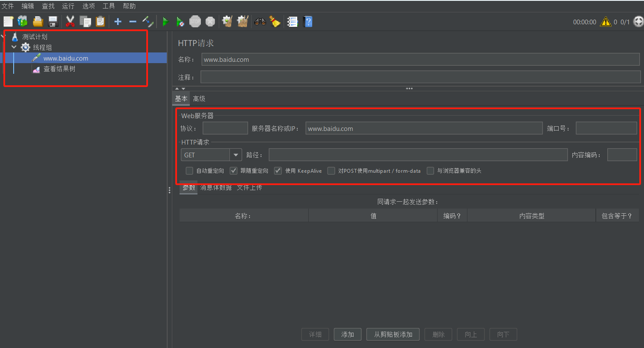Click the thread status icon at toolbar end
This screenshot has height=348, width=644.
tap(638, 22)
